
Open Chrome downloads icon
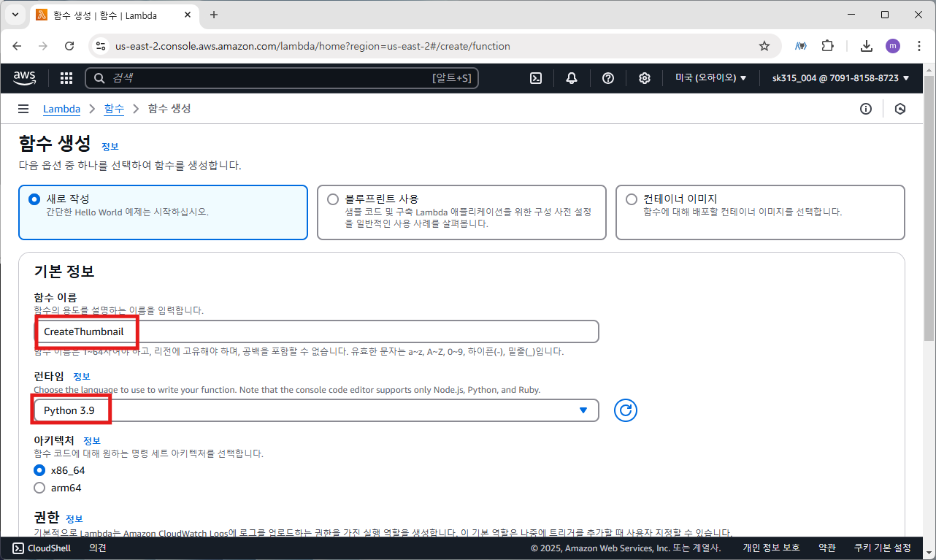pyautogui.click(x=867, y=46)
